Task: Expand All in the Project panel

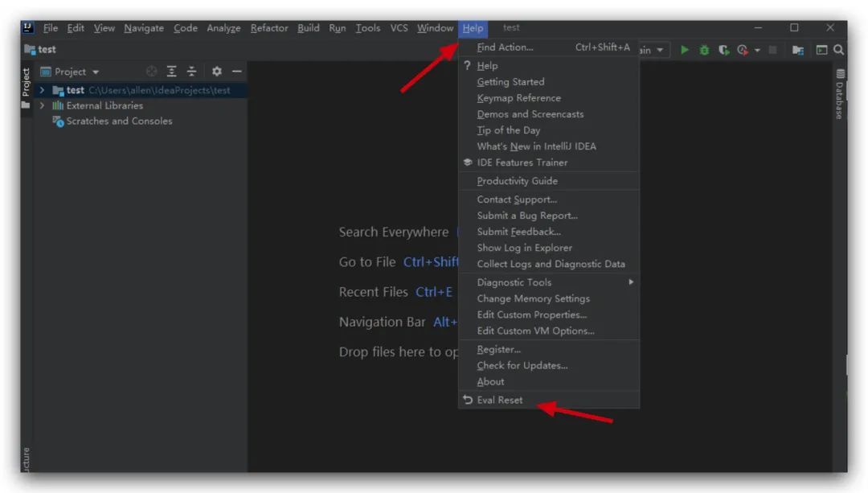Action: point(171,72)
